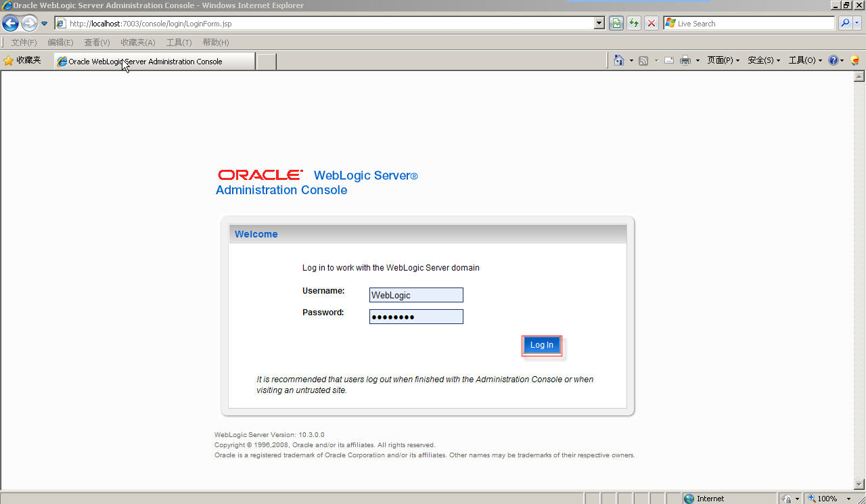Image resolution: width=866 pixels, height=504 pixels.
Task: Click the Log In button
Action: click(541, 345)
